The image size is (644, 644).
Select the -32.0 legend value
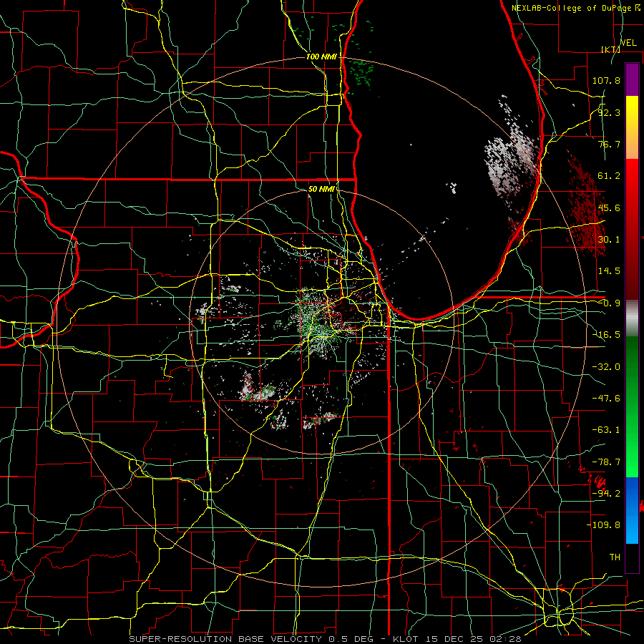pyautogui.click(x=606, y=367)
